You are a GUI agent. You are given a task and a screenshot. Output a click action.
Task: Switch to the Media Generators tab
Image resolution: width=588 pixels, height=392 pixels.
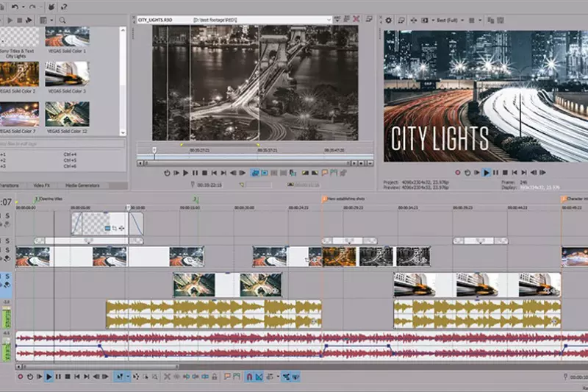click(x=82, y=185)
